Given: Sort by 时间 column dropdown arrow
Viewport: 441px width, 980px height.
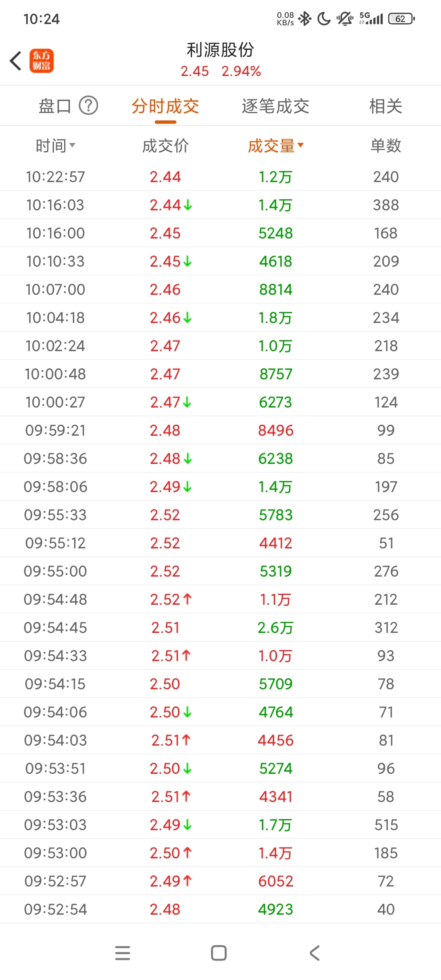Looking at the screenshot, I should tap(72, 145).
